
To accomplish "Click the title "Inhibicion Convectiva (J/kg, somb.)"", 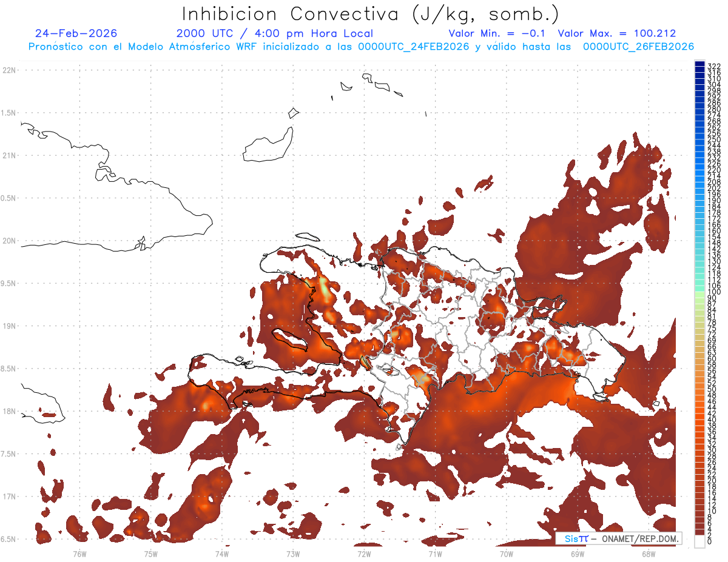I will pyautogui.click(x=371, y=15).
